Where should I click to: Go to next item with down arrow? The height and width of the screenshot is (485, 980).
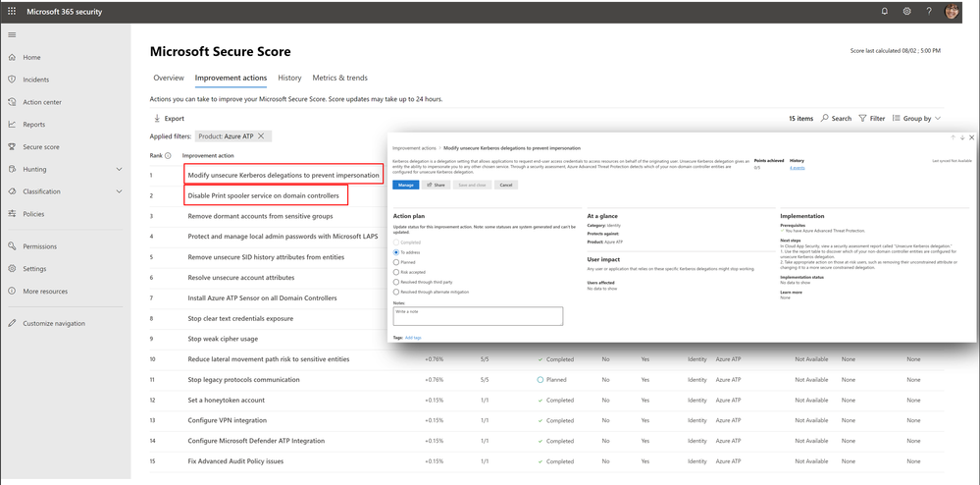(962, 137)
